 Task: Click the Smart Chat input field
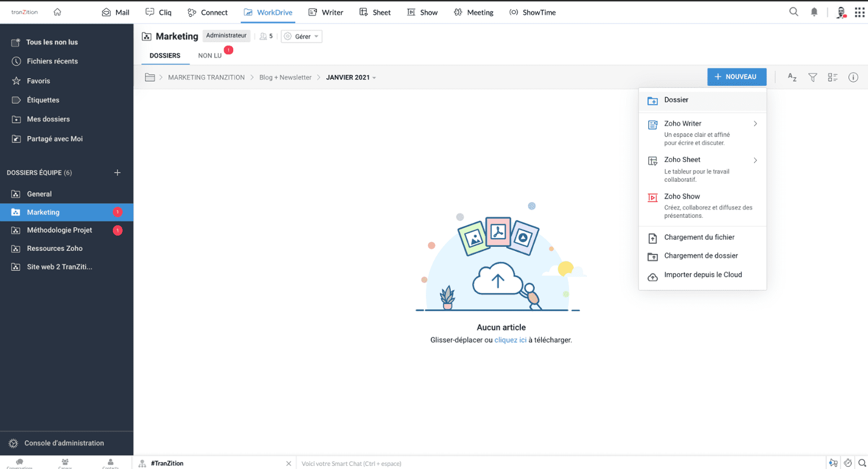click(x=561, y=464)
